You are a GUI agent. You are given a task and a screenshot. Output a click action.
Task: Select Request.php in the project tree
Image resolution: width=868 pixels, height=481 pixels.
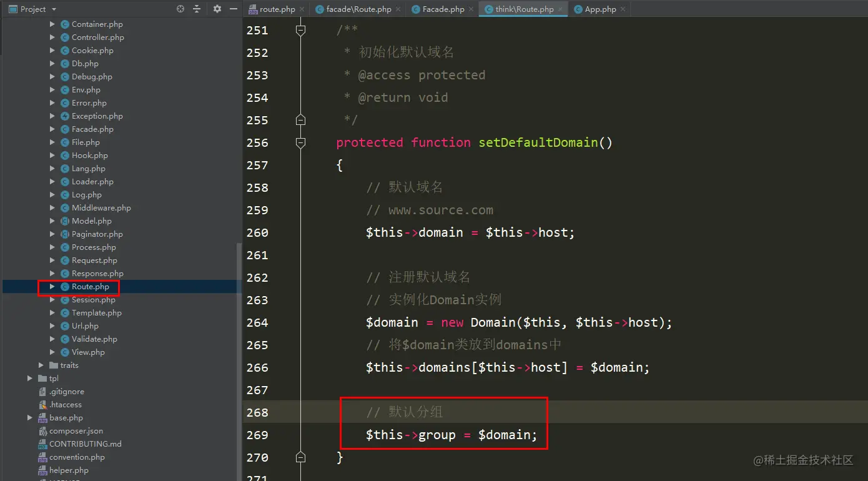click(x=94, y=260)
